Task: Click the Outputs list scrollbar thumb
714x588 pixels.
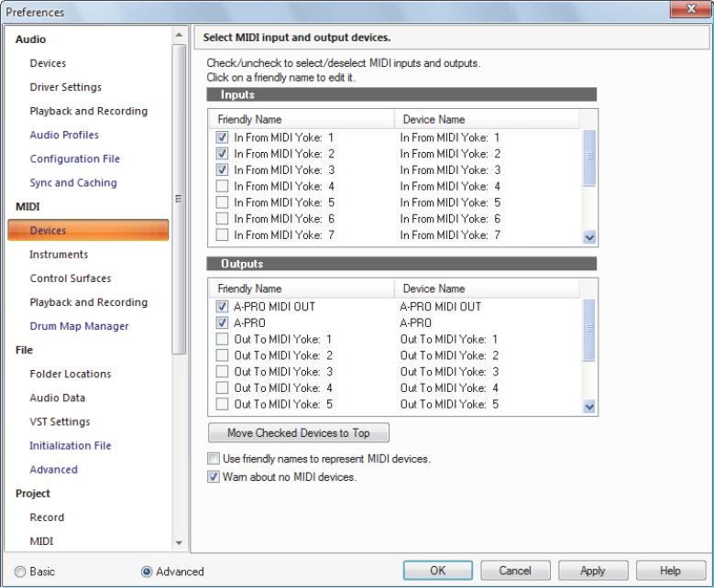Action: point(589,330)
